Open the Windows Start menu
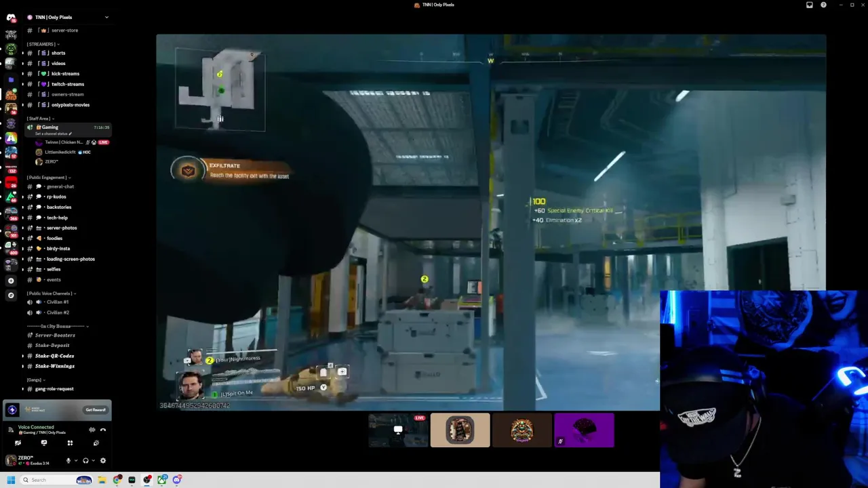The width and height of the screenshot is (868, 488). tap(10, 480)
